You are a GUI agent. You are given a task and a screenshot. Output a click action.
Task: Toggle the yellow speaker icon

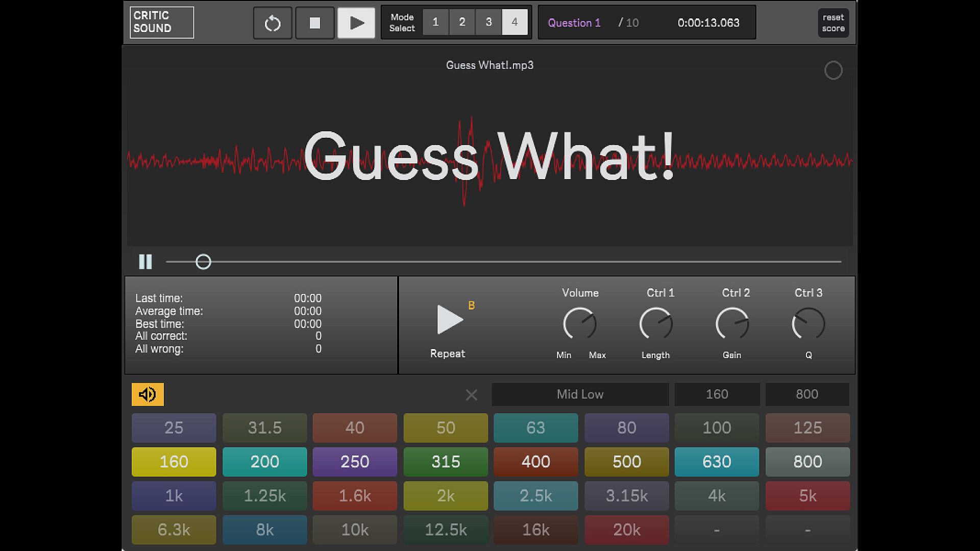[148, 394]
